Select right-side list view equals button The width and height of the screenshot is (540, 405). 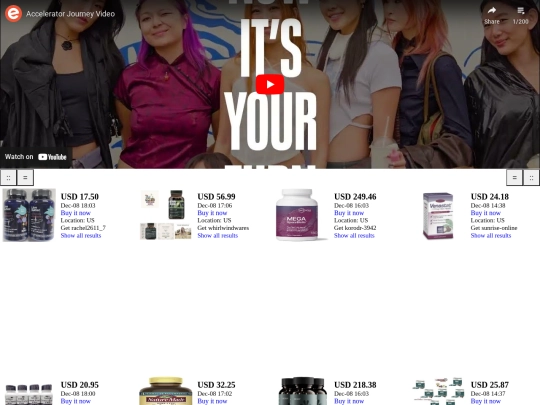pos(515,178)
